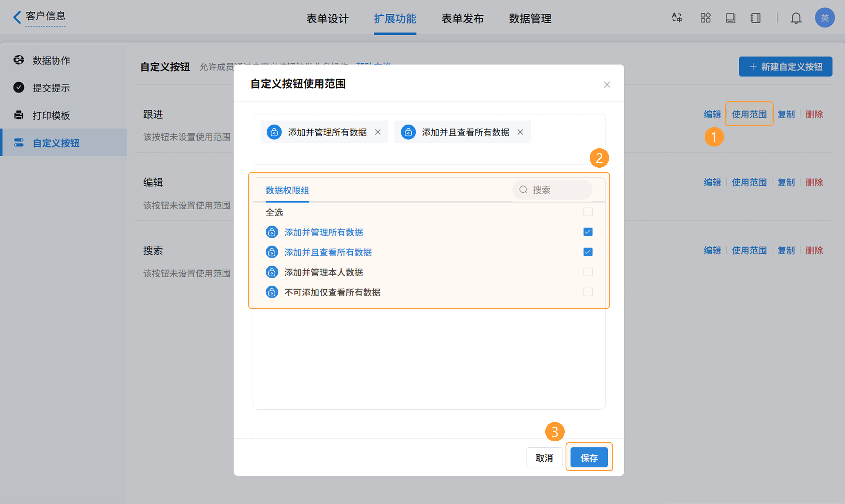Remove 添加并且查看所有数据 tag with its X

(520, 132)
